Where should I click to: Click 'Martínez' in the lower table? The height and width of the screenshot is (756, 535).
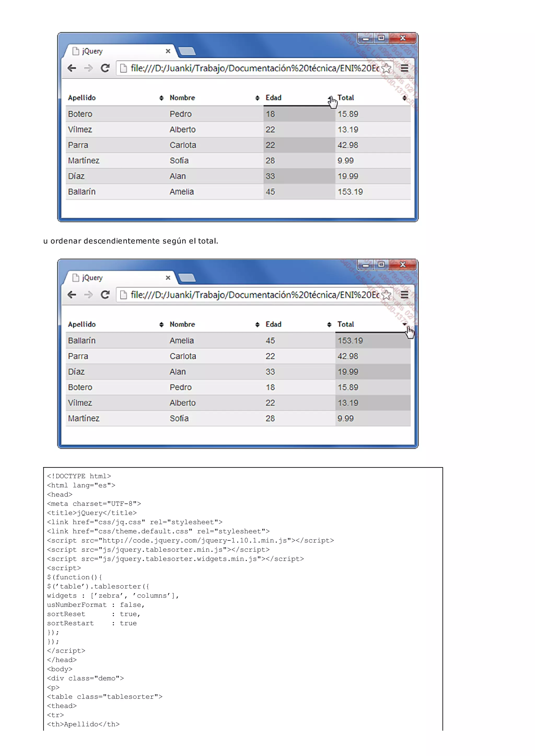point(84,418)
